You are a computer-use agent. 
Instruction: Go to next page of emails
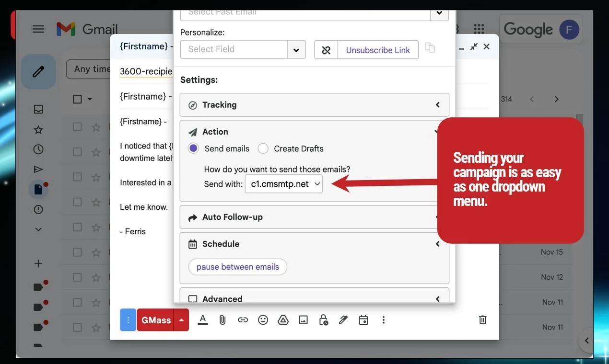(556, 99)
